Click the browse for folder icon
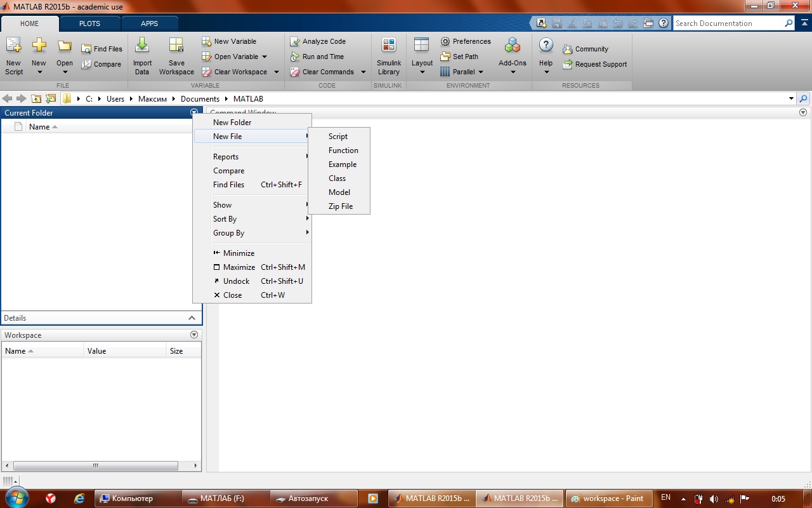This screenshot has height=508, width=812. 51,98
